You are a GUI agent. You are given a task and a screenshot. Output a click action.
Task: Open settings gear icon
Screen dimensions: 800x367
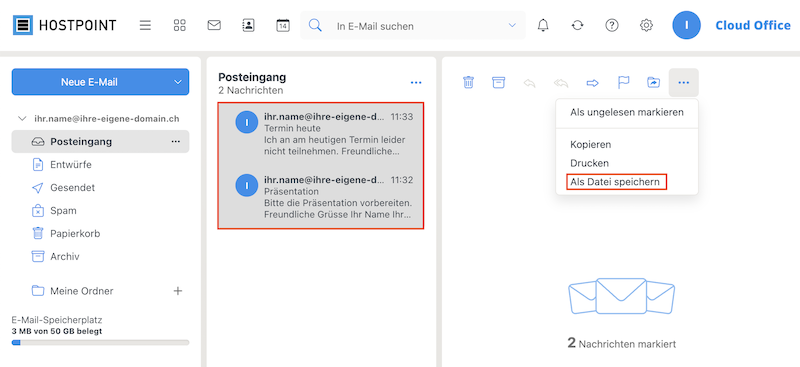[x=646, y=25]
